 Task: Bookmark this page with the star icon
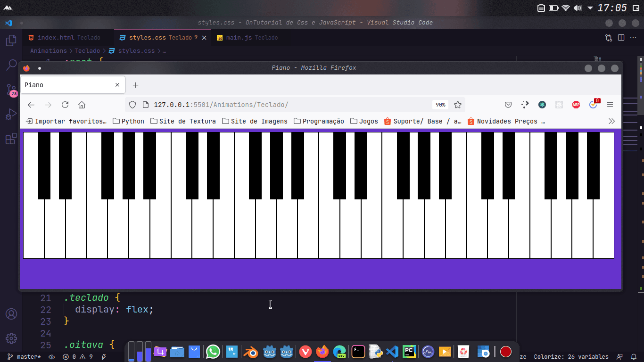(457, 105)
